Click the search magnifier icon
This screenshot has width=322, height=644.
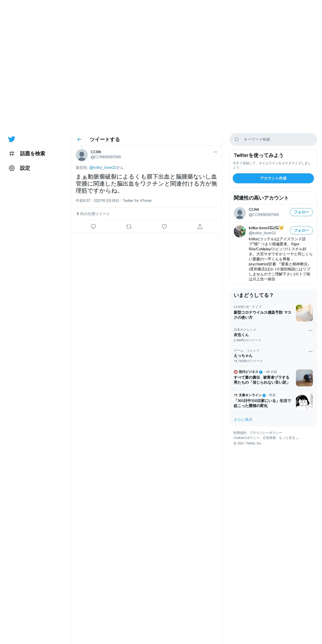tap(236, 139)
